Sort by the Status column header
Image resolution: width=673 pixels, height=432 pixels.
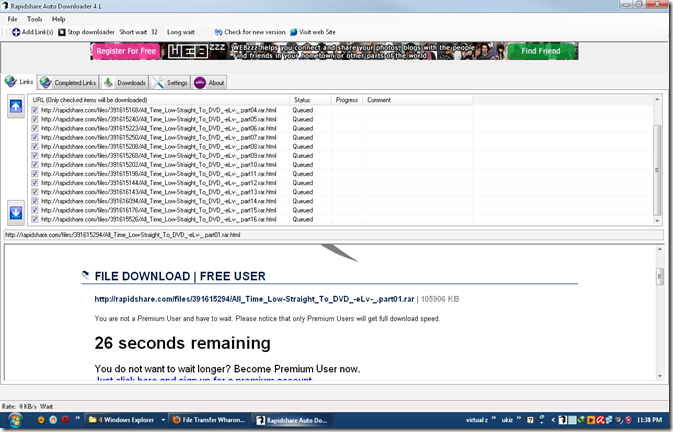310,100
